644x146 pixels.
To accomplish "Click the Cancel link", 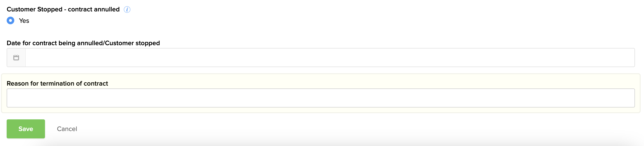I will 67,129.
